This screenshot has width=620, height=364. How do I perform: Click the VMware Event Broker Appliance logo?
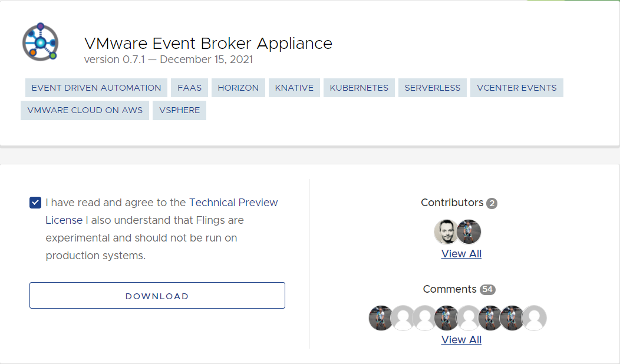40,42
